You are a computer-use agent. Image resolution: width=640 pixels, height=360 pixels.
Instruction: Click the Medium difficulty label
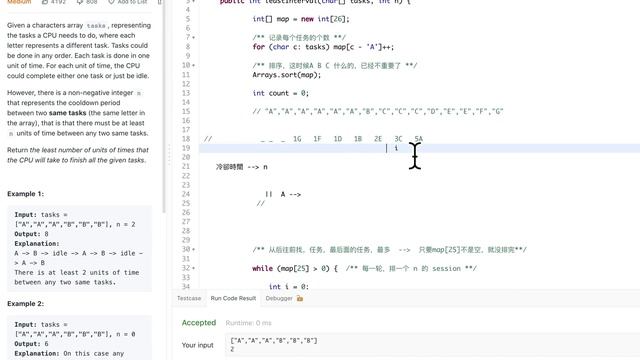click(19, 2)
